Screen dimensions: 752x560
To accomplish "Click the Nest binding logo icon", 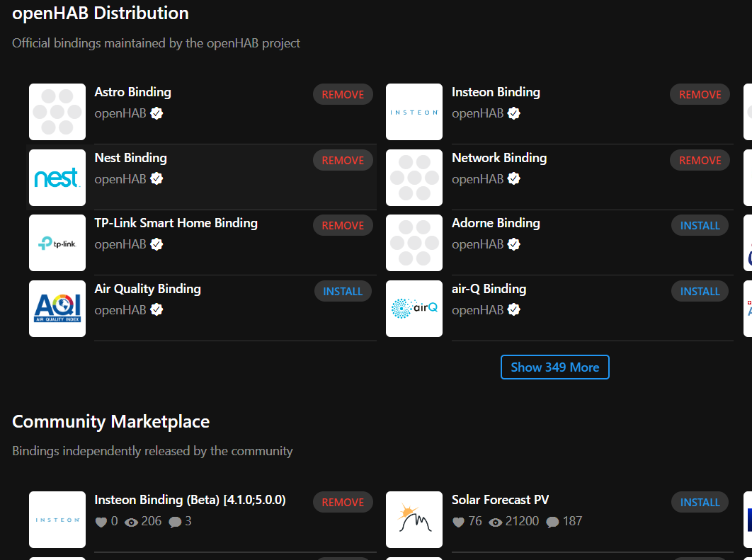I will click(x=57, y=178).
